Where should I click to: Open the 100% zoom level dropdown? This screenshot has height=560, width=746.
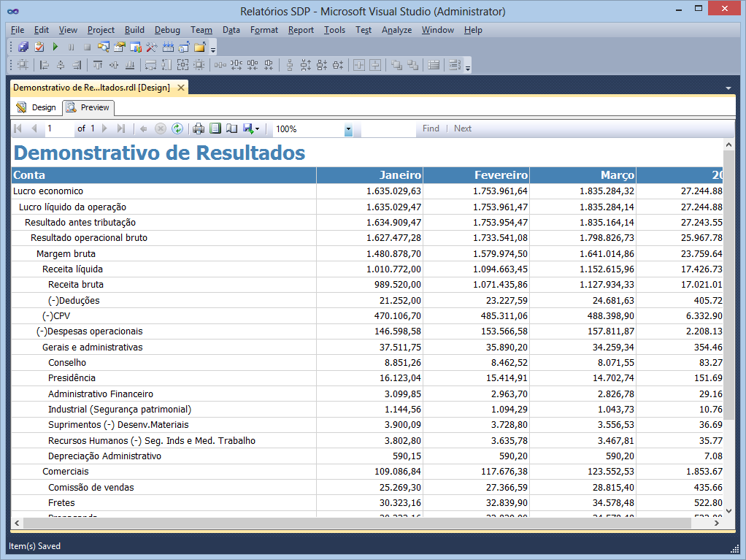click(348, 129)
